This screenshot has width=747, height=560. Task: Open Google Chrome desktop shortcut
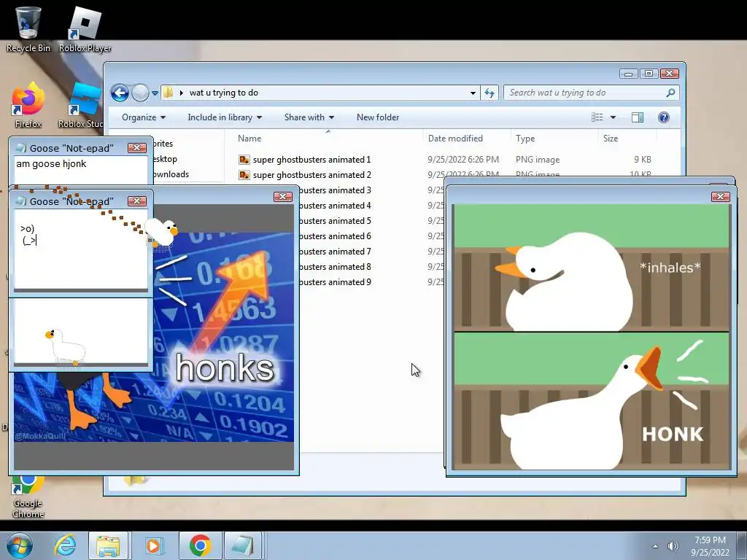tap(28, 497)
